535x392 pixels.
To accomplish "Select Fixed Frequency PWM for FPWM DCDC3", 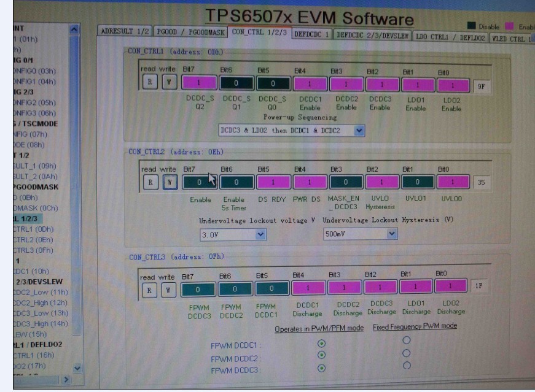I will (x=407, y=366).
